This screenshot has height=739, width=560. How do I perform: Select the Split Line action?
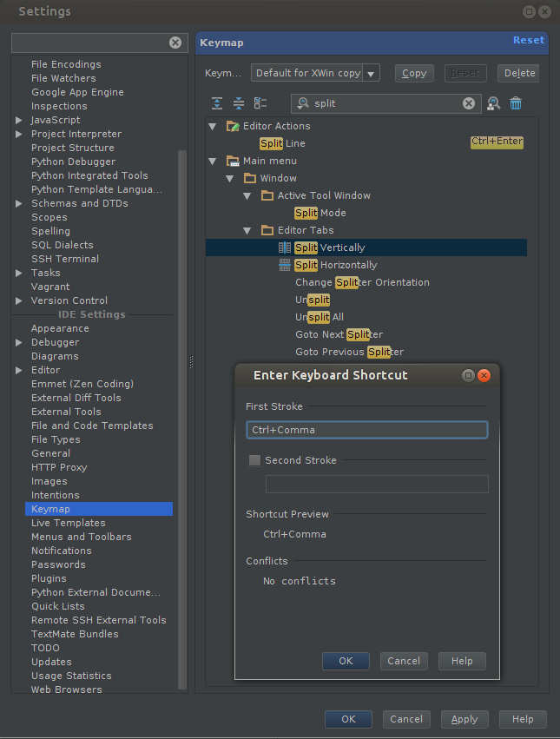coord(282,143)
